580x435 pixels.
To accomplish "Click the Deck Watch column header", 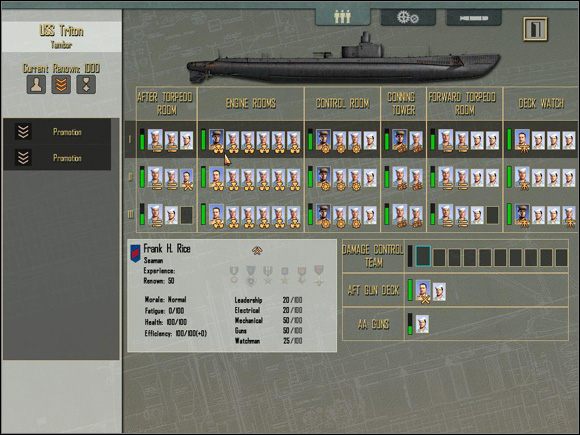I will pos(541,104).
